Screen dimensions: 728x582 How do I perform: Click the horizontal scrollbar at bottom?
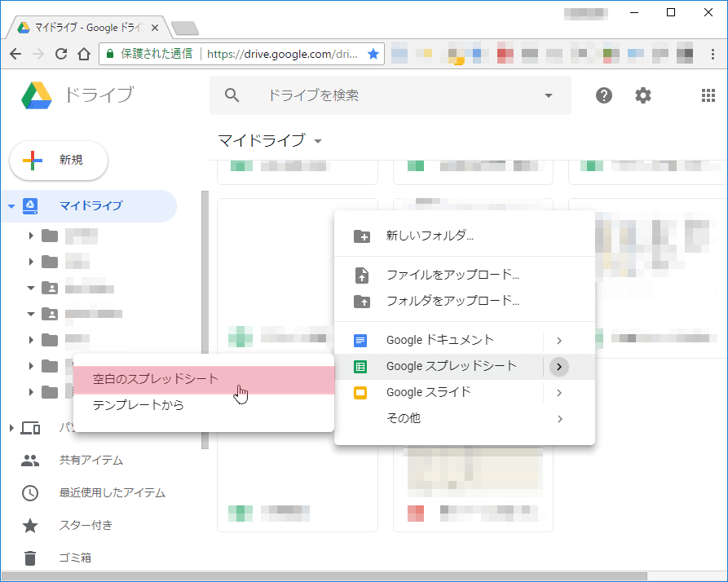(324, 576)
